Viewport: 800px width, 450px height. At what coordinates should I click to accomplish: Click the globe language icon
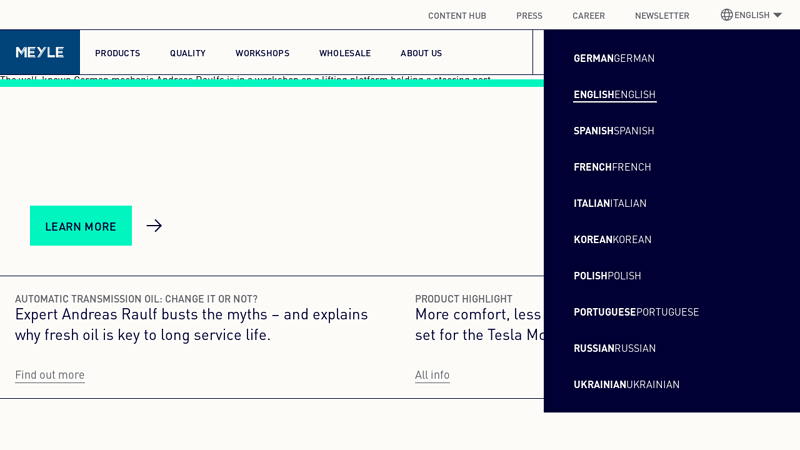(x=727, y=15)
